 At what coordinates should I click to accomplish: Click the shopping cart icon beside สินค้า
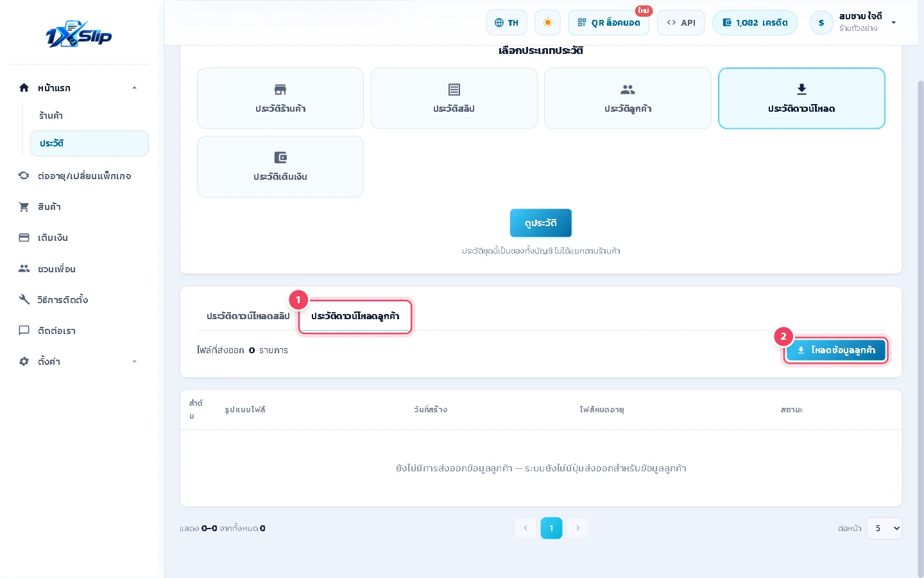coord(24,207)
